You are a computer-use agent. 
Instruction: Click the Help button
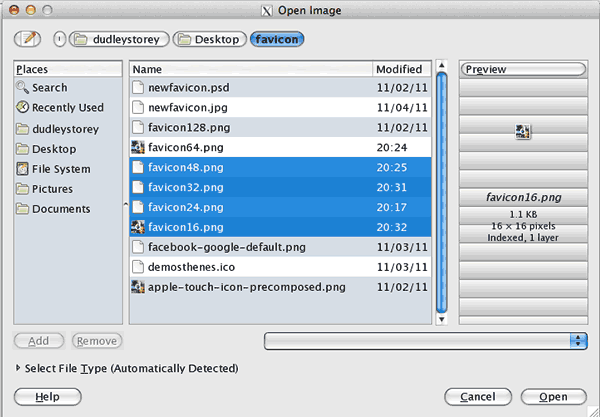pos(47,397)
